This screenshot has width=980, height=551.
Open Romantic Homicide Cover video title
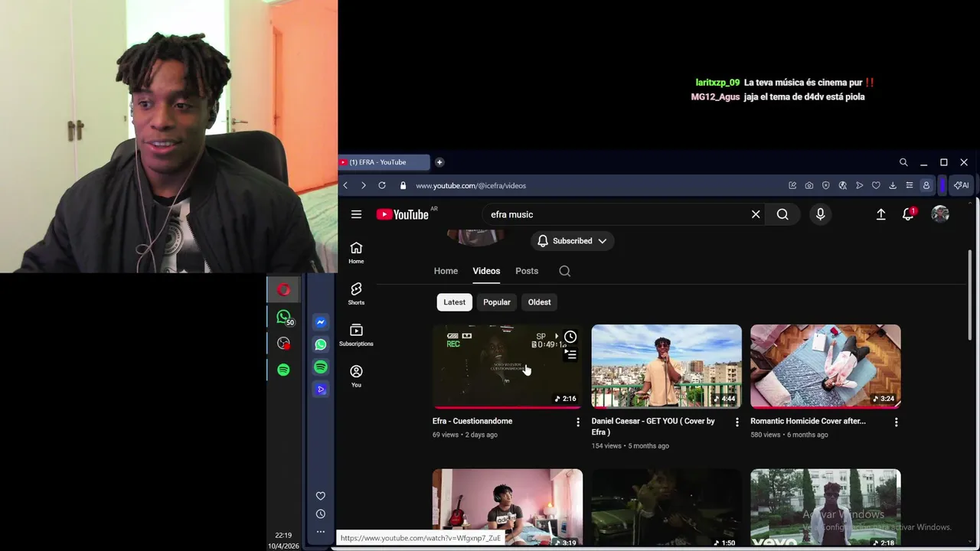tap(808, 421)
